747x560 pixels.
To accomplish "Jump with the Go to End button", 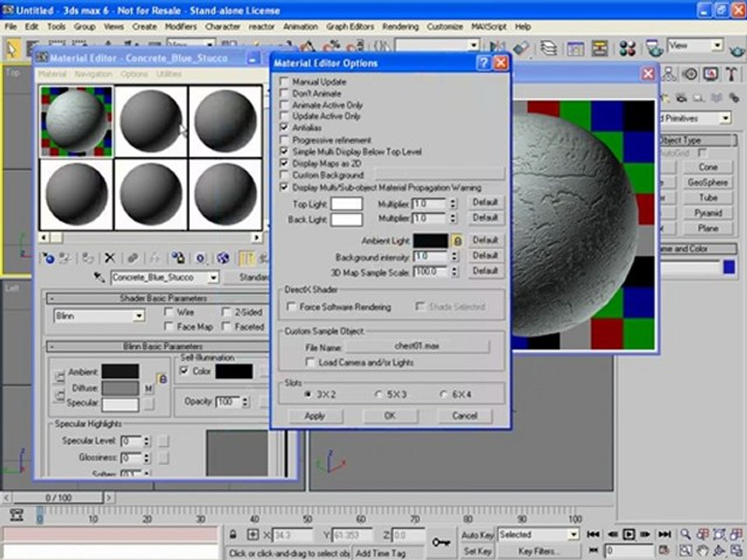I will [665, 534].
